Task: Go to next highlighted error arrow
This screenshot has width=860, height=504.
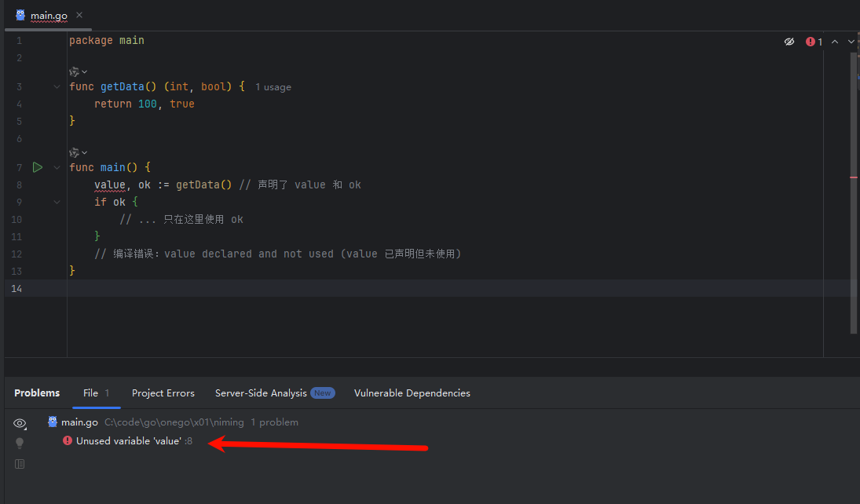Action: coord(851,42)
